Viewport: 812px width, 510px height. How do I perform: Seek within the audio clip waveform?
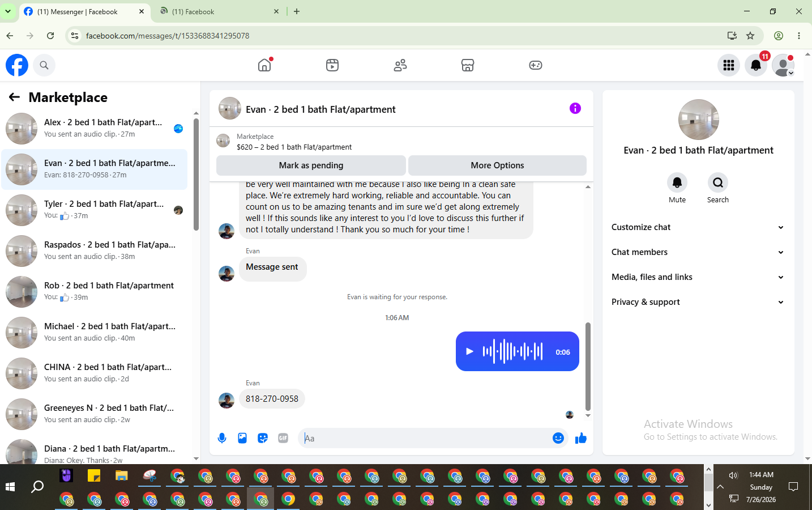(x=512, y=351)
